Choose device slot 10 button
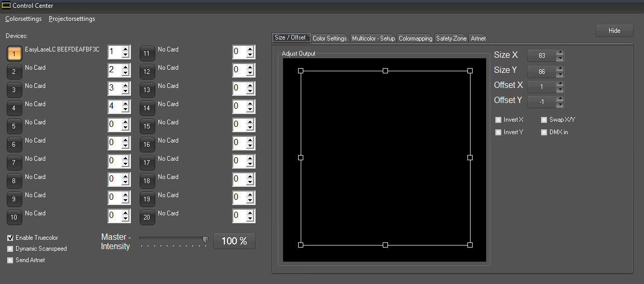 coord(14,217)
